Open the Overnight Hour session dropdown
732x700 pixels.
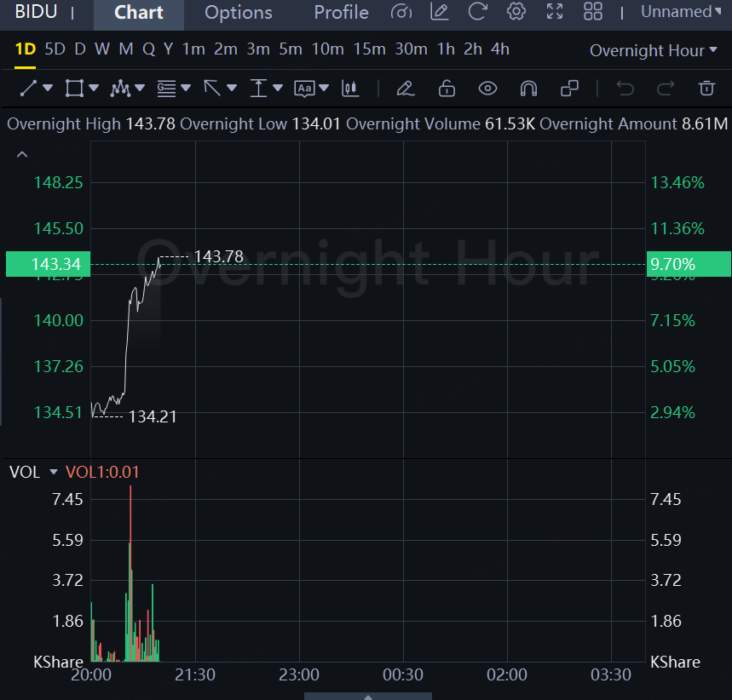click(653, 50)
